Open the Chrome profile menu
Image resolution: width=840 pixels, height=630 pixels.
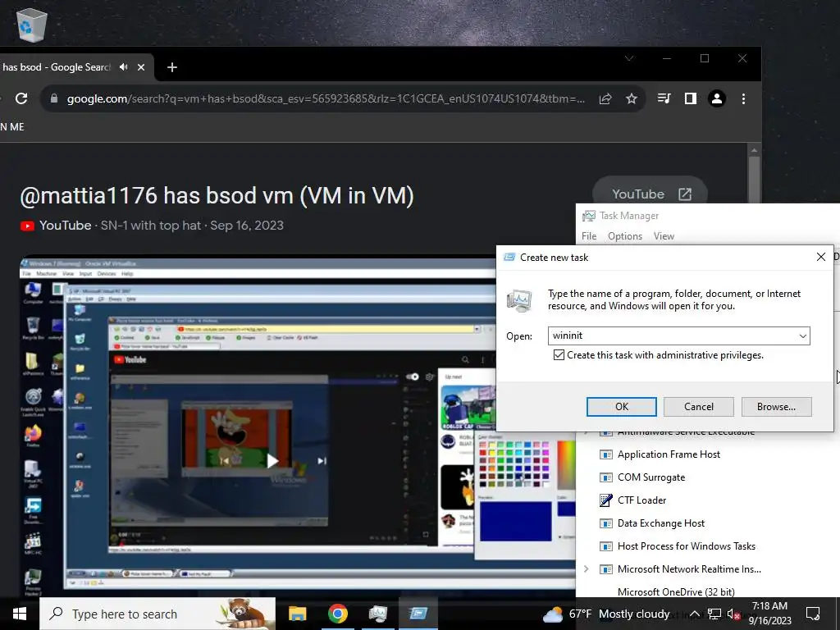point(717,98)
